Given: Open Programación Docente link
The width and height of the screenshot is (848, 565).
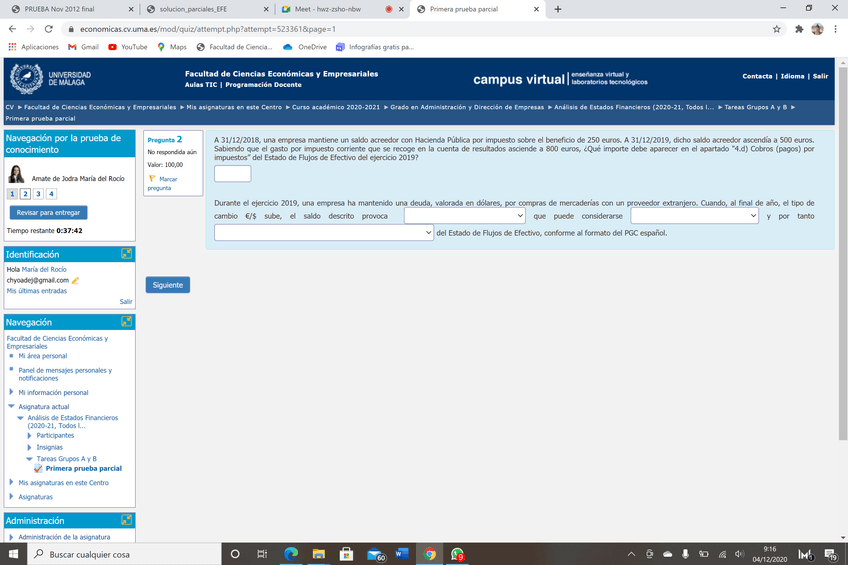Looking at the screenshot, I should click(263, 85).
